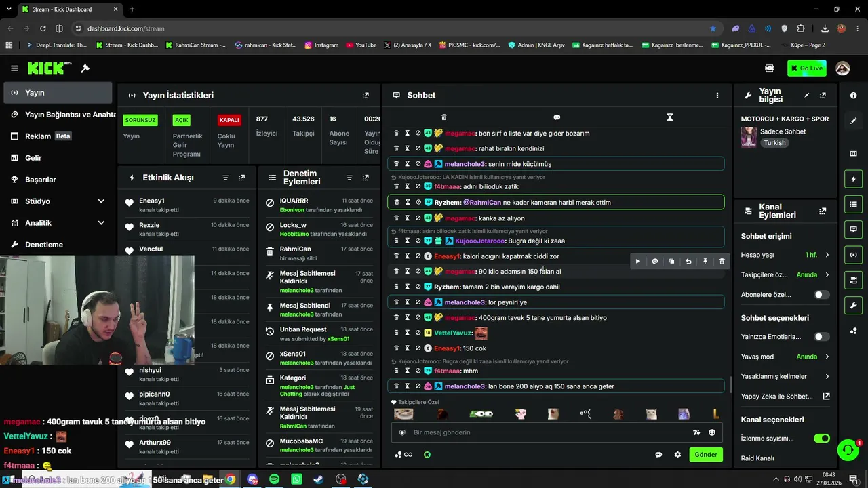Screen dimensions: 868x488
Task: Open Spotify from the taskbar
Action: coord(274,479)
